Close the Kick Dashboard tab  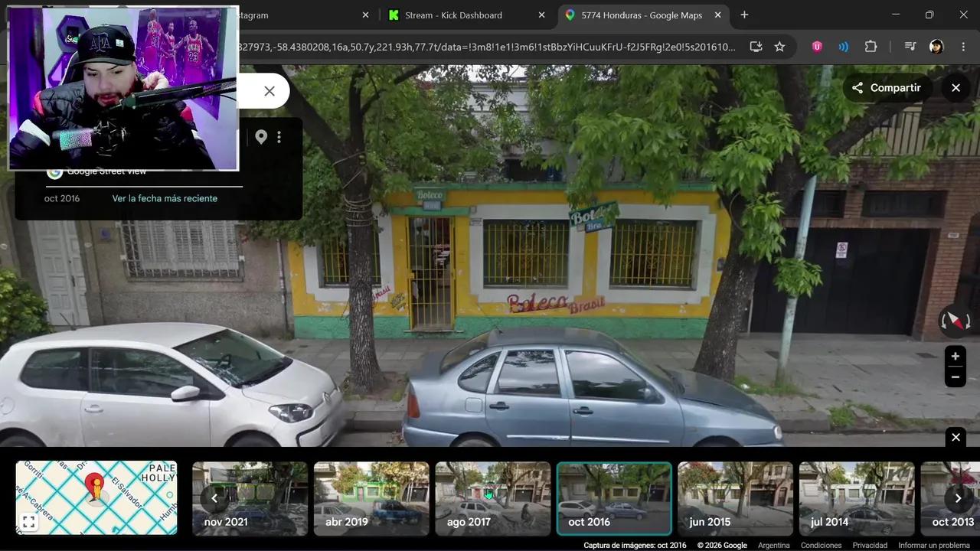coord(542,15)
